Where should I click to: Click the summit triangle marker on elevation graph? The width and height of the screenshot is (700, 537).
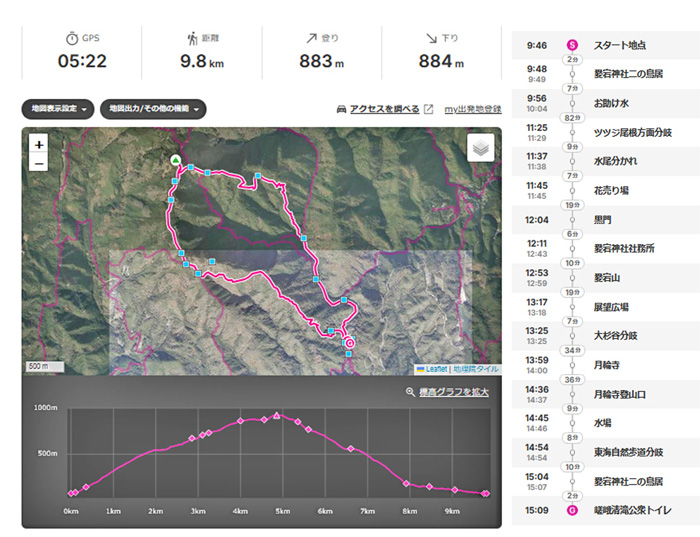tap(277, 414)
